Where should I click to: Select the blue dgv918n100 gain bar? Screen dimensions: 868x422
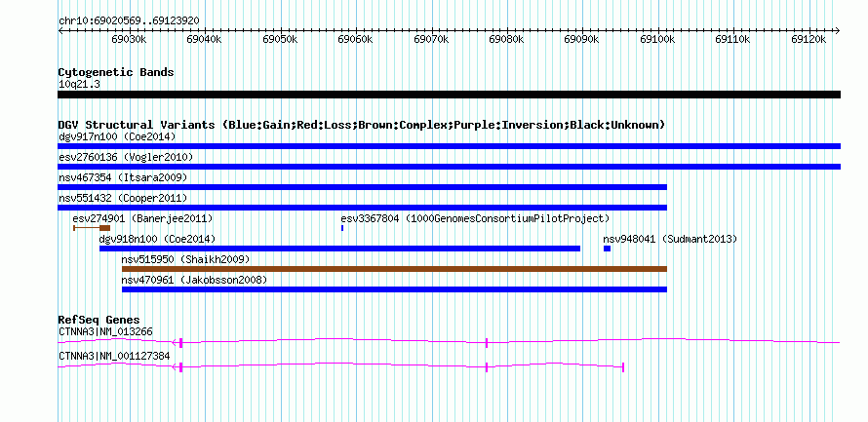pos(340,249)
